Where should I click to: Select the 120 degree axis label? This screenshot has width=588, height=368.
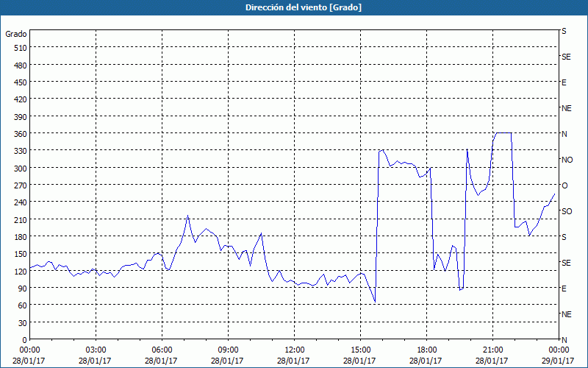(21, 271)
